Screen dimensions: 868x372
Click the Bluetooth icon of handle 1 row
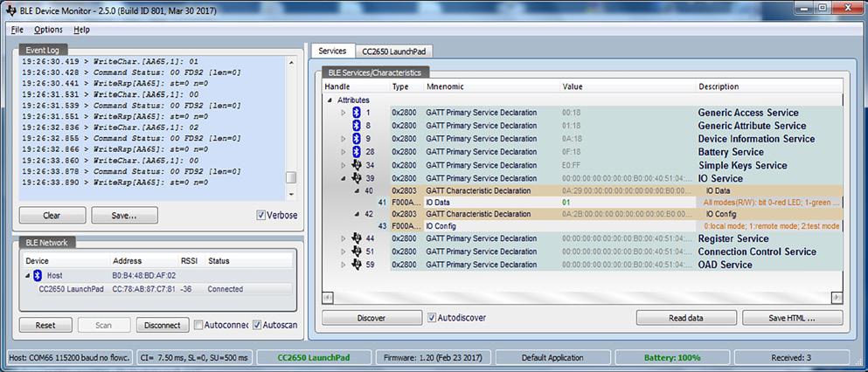[x=357, y=112]
